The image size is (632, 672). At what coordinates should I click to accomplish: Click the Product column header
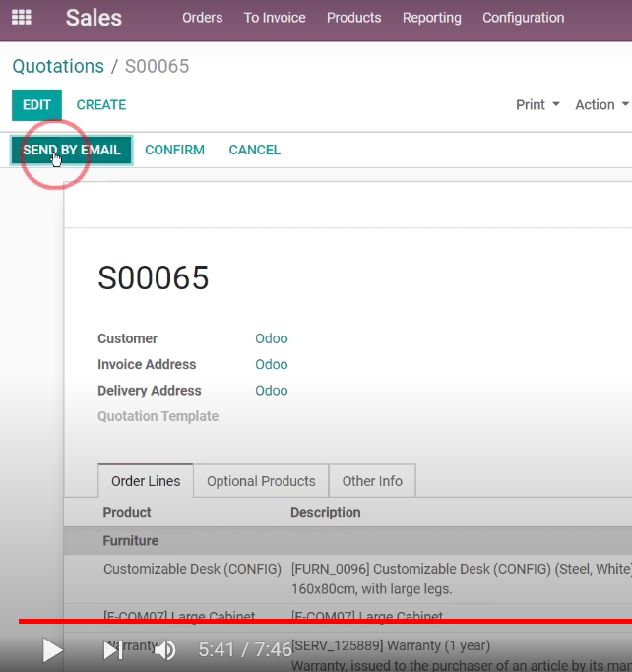[127, 513]
